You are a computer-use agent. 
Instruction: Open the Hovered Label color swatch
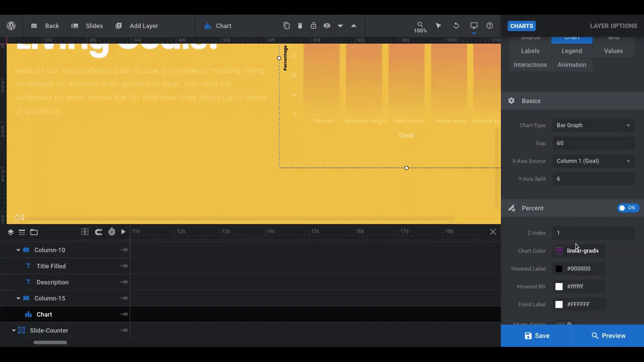pos(559,268)
